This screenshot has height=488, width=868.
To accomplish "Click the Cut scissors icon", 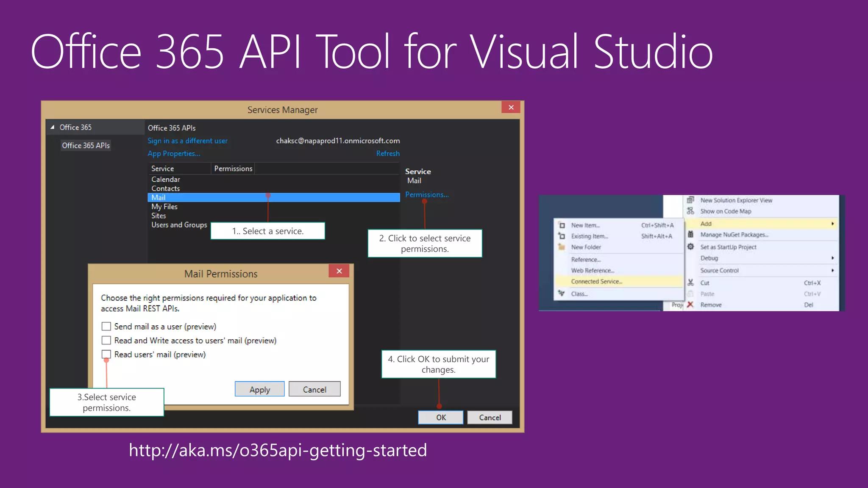I will coord(691,283).
